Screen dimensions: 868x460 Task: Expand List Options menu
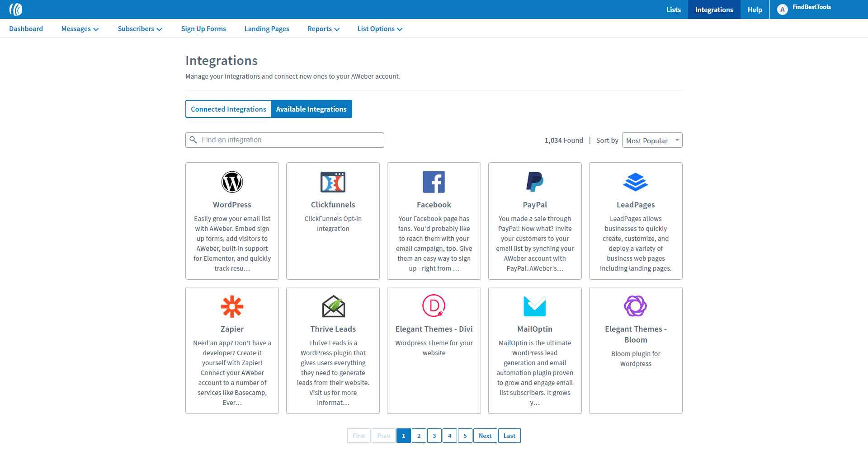coord(380,29)
